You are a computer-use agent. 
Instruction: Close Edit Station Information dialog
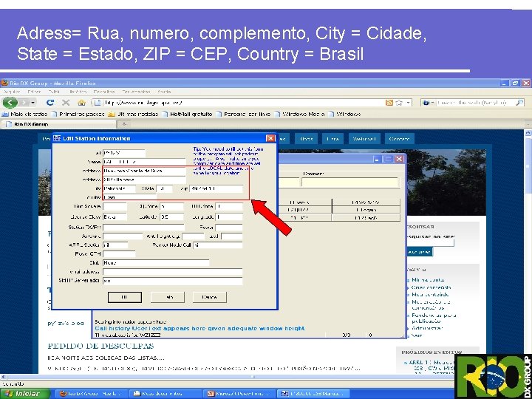[270, 138]
